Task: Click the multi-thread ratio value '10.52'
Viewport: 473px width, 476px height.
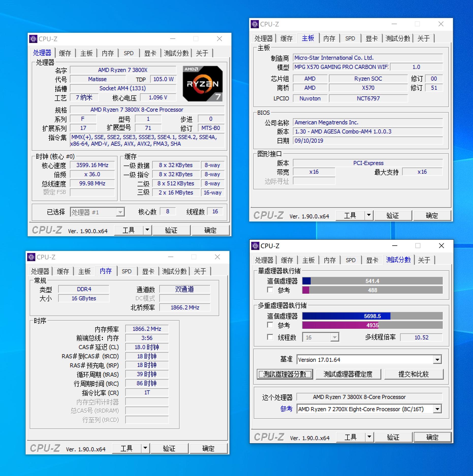Action: (x=421, y=337)
